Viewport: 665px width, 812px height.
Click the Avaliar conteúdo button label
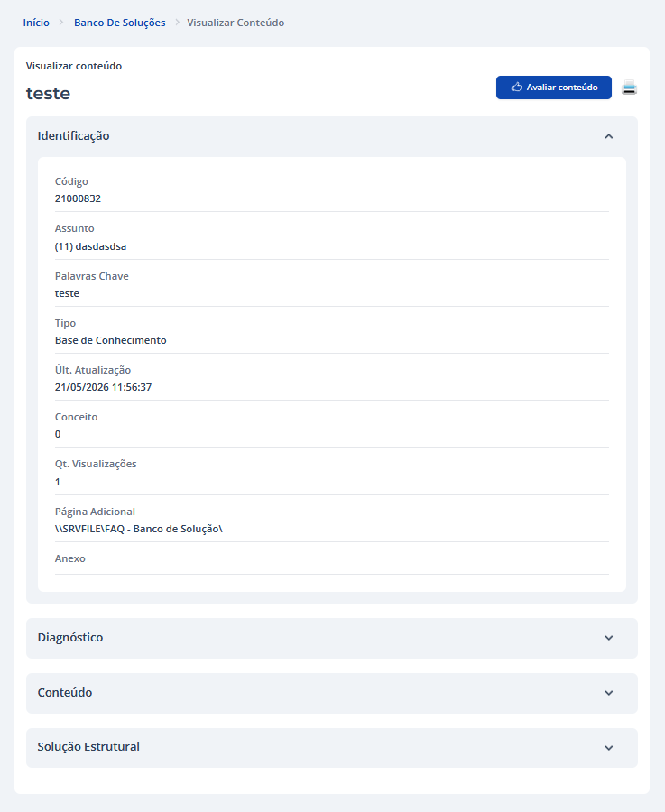pos(562,87)
